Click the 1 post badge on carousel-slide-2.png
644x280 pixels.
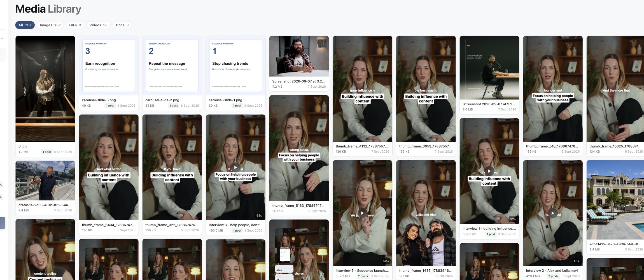pyautogui.click(x=174, y=106)
